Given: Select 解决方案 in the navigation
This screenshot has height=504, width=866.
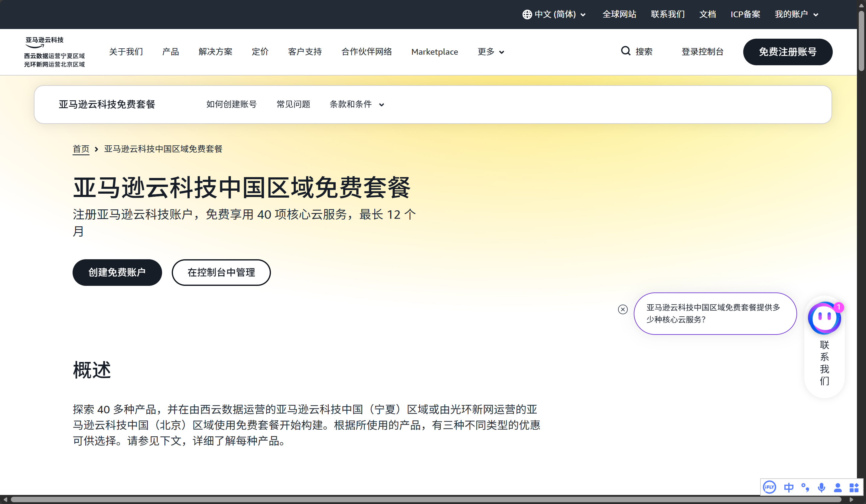Looking at the screenshot, I should 216,52.
